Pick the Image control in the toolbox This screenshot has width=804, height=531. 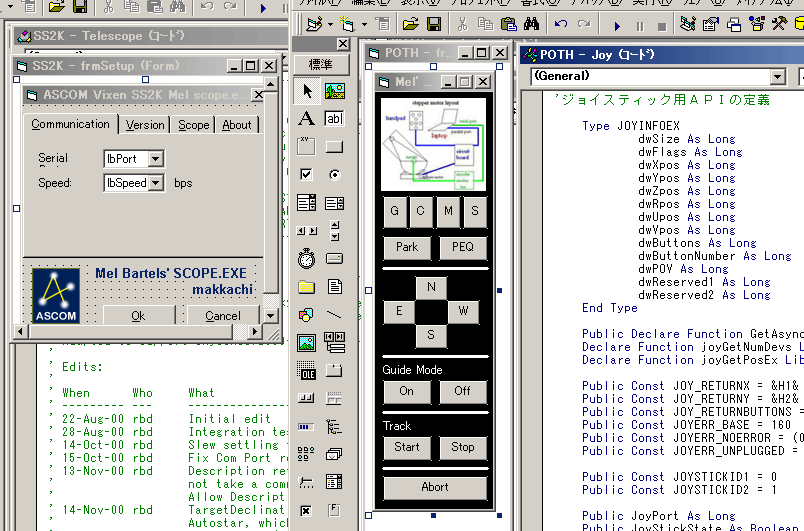pyautogui.click(x=307, y=342)
